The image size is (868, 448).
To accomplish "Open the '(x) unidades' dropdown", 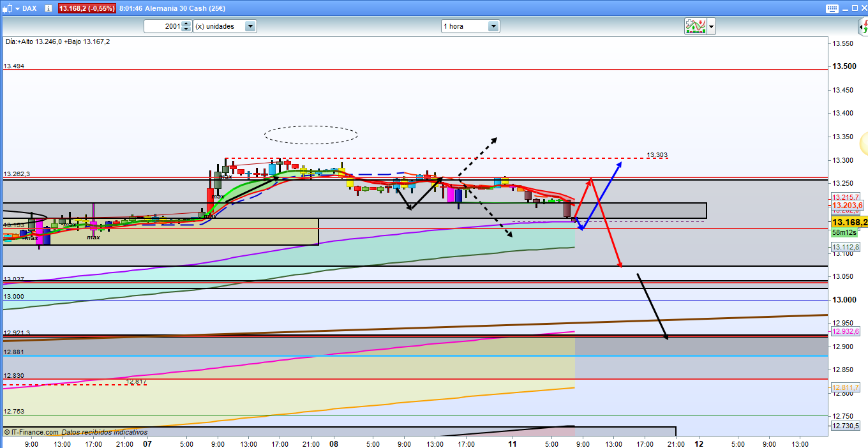I will [250, 26].
